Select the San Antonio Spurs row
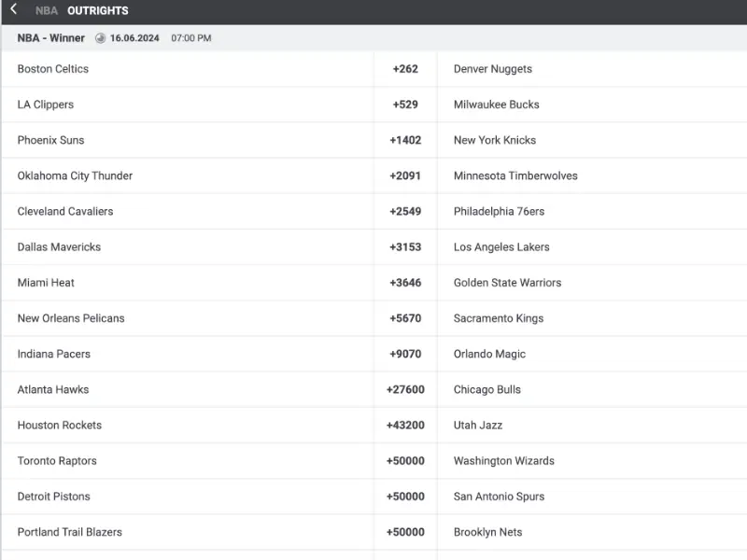This screenshot has height=560, width=747. pyautogui.click(x=592, y=497)
